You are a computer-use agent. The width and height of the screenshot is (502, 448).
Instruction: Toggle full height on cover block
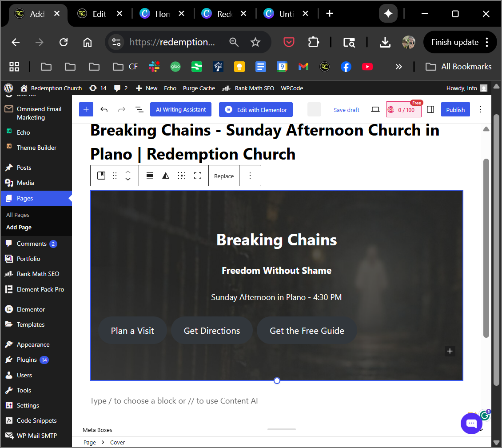pos(198,176)
